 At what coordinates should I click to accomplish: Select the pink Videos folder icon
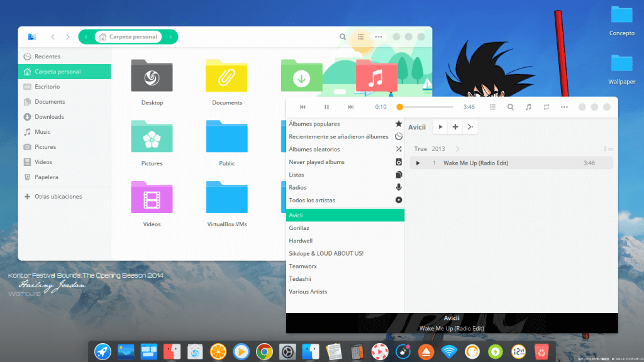(x=152, y=197)
